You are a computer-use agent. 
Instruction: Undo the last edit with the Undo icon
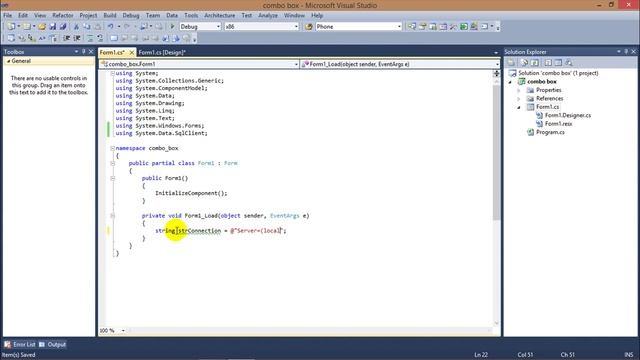(111, 27)
